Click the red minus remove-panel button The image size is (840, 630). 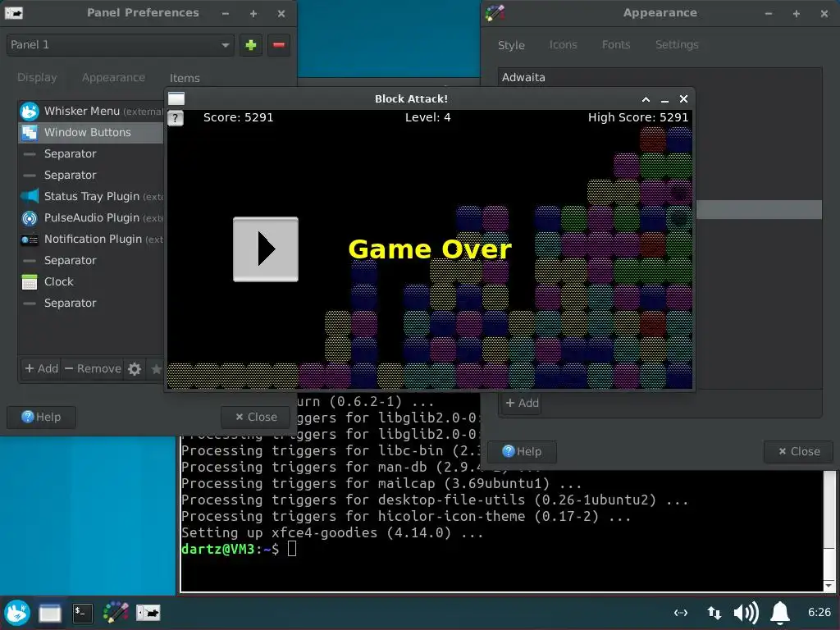tap(279, 45)
